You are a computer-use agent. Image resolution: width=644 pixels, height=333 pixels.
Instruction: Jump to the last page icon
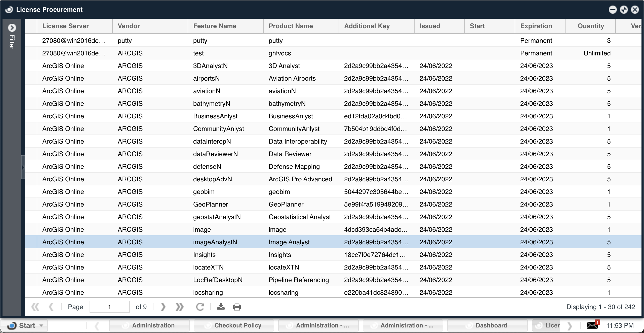click(179, 307)
